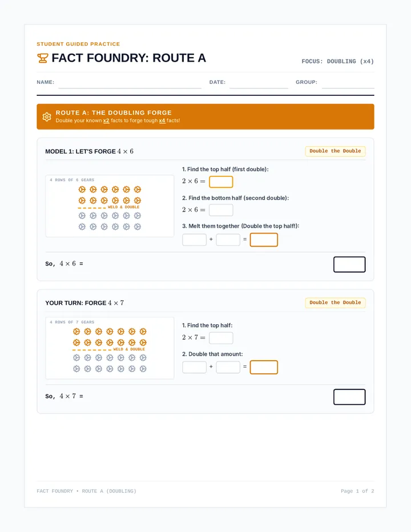Click the final answer box for 4 × 6
This screenshot has width=411, height=532.
coord(349,264)
